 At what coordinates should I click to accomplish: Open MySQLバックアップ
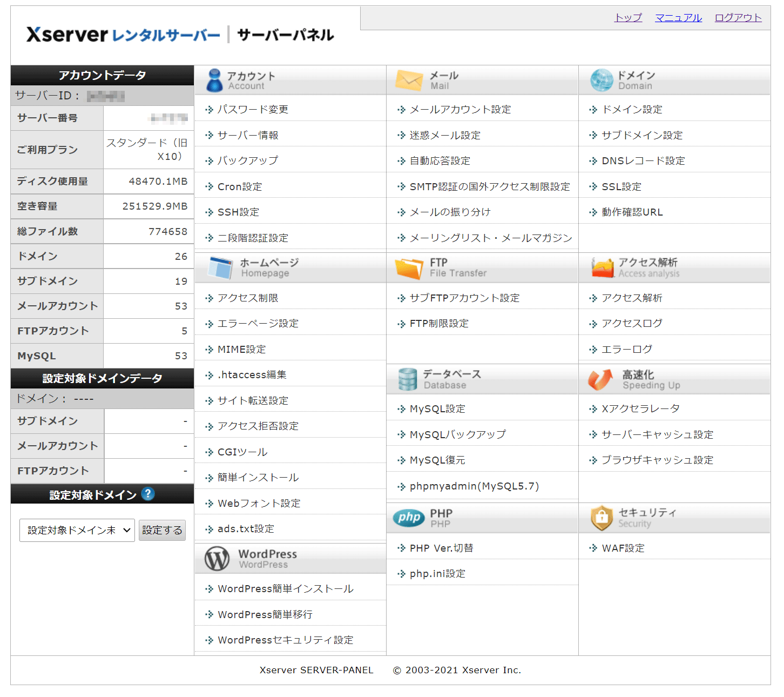pyautogui.click(x=458, y=434)
